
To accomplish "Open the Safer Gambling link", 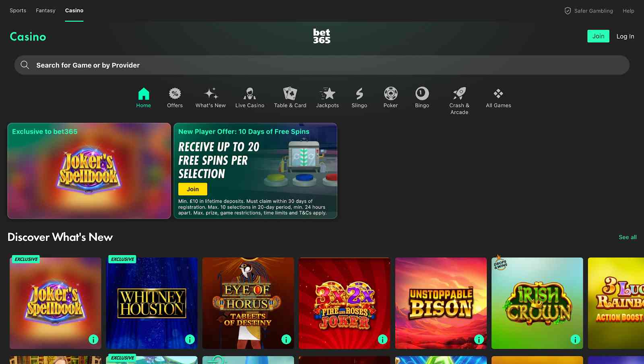I will pyautogui.click(x=593, y=11).
